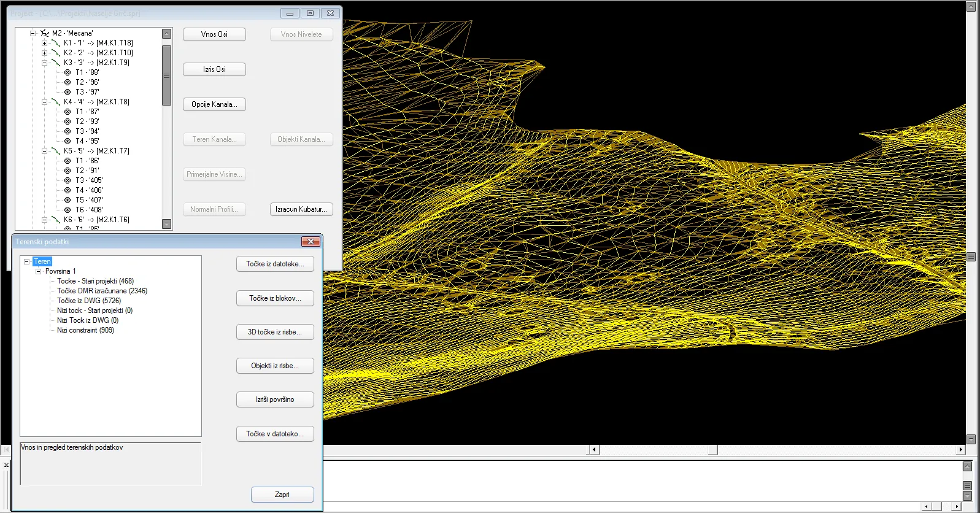Collapse the Povrsina 1 tree node
Viewport: 980px width, 513px height.
tap(38, 271)
